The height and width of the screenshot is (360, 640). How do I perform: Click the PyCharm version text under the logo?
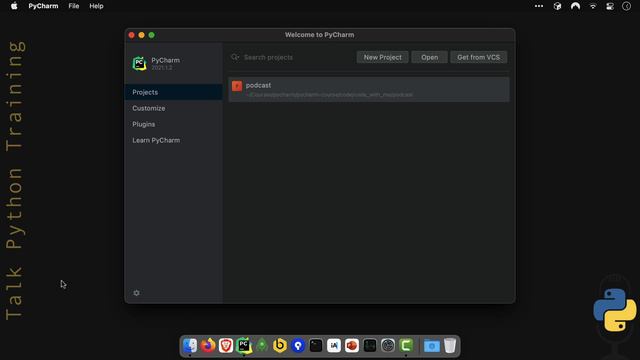click(x=162, y=68)
